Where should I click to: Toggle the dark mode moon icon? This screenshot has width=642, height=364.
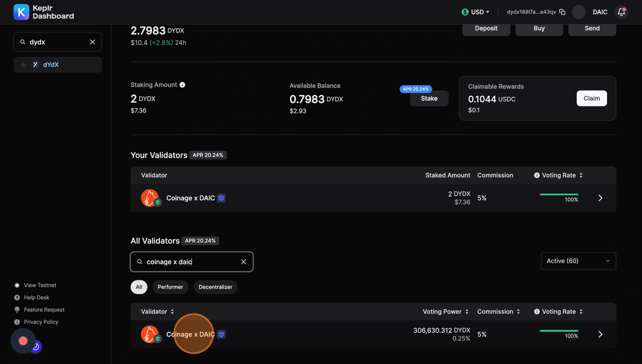[x=36, y=346]
